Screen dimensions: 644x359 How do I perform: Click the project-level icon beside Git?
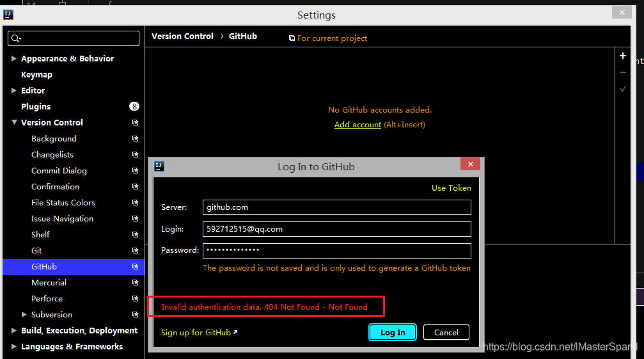coord(135,251)
